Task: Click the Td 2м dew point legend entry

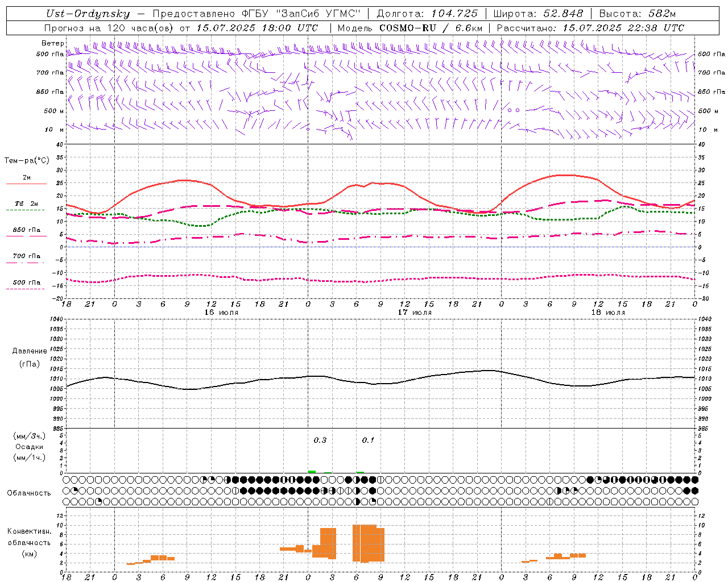Action: click(27, 203)
